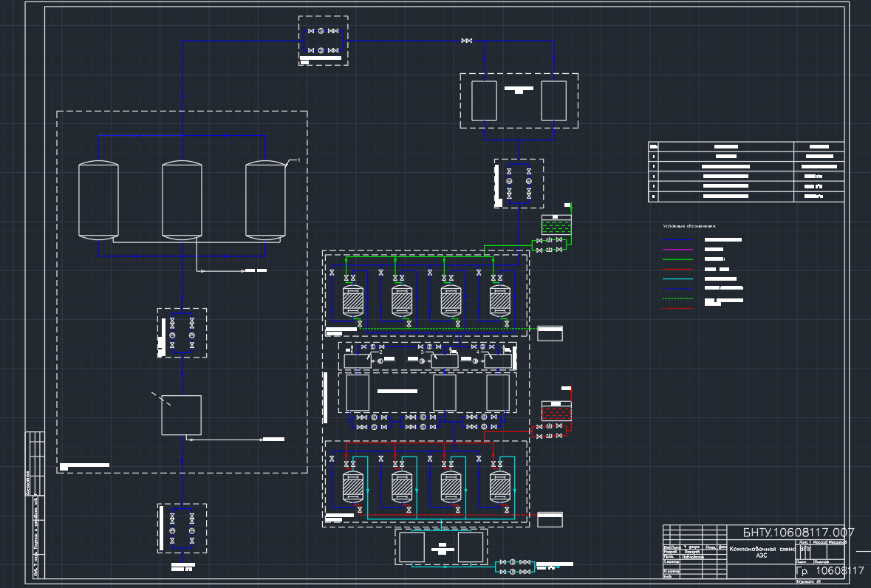871x588 pixels.
Task: Click the group text Гр. 10608117
Action: 829,571
